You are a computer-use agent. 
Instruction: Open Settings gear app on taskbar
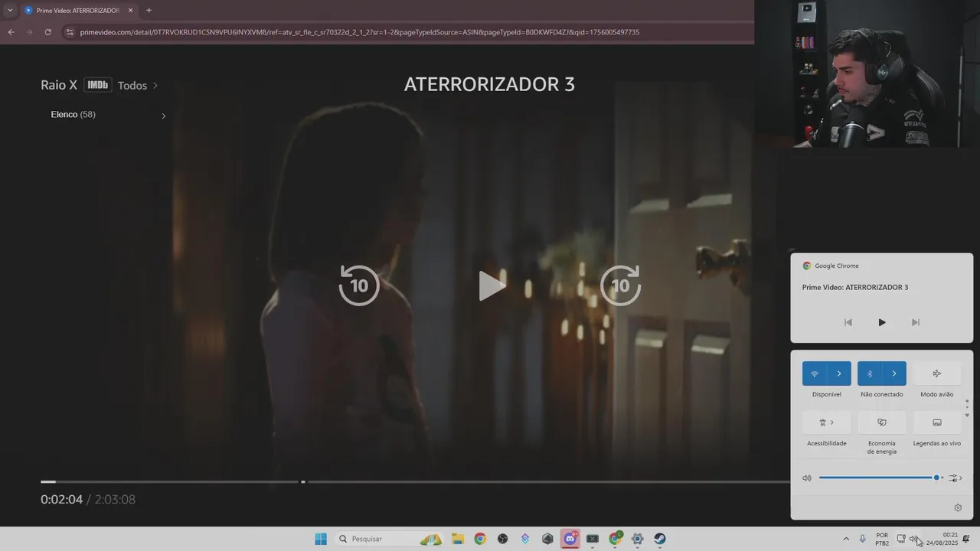tap(637, 539)
